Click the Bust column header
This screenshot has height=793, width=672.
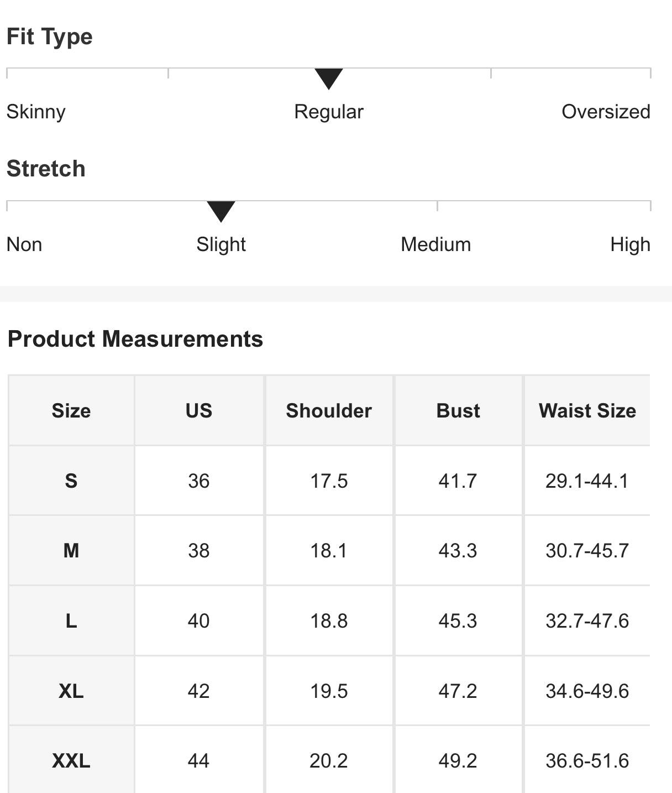tap(458, 411)
